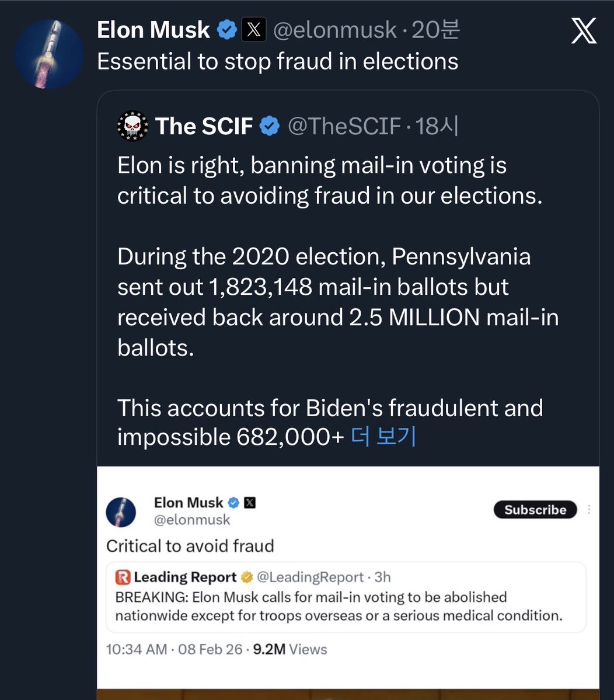Click the Leading Report gold verified badge
Image resolution: width=614 pixels, height=700 pixels.
coord(246,577)
